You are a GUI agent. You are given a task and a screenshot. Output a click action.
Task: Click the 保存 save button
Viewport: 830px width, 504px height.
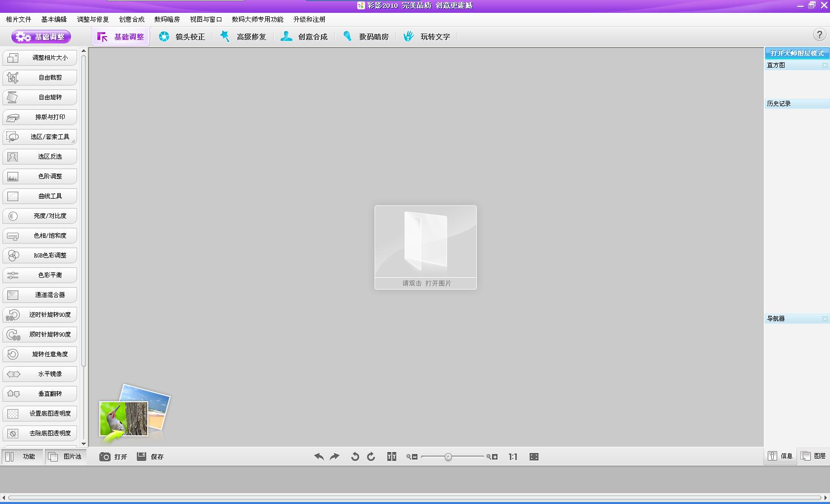150,457
